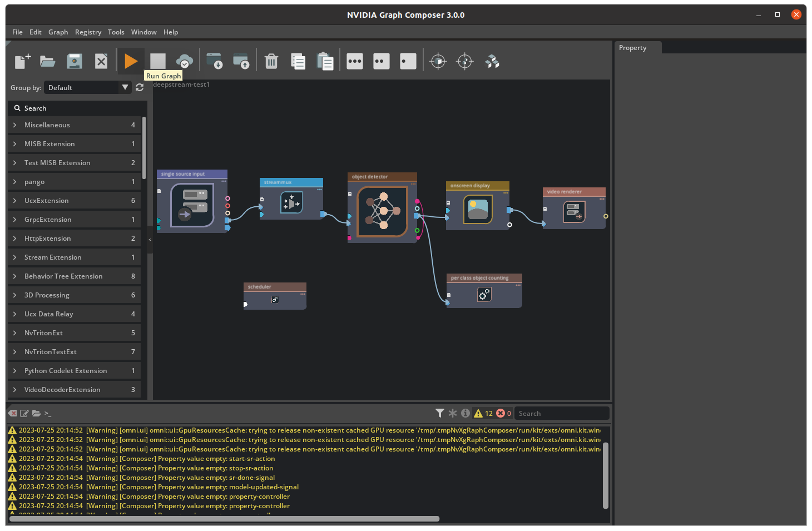
Task: Delete selection with the trash can icon
Action: point(271,61)
